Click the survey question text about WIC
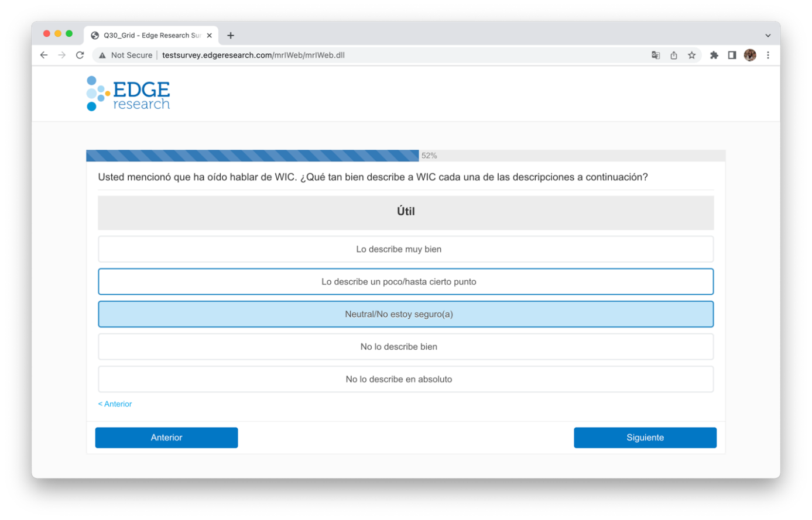Screen dimensions: 812x520 click(373, 177)
